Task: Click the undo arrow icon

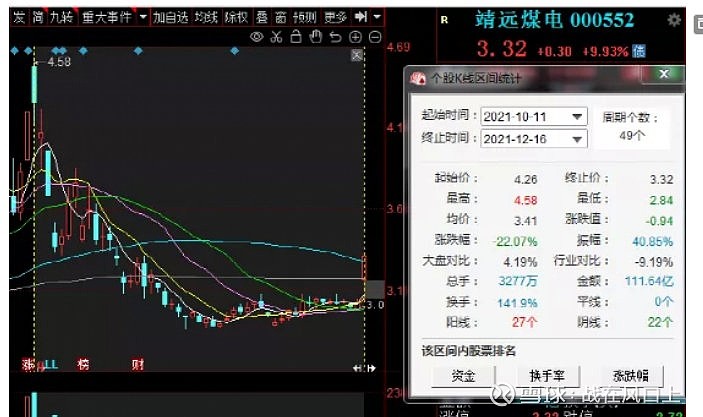Action: [x=335, y=37]
